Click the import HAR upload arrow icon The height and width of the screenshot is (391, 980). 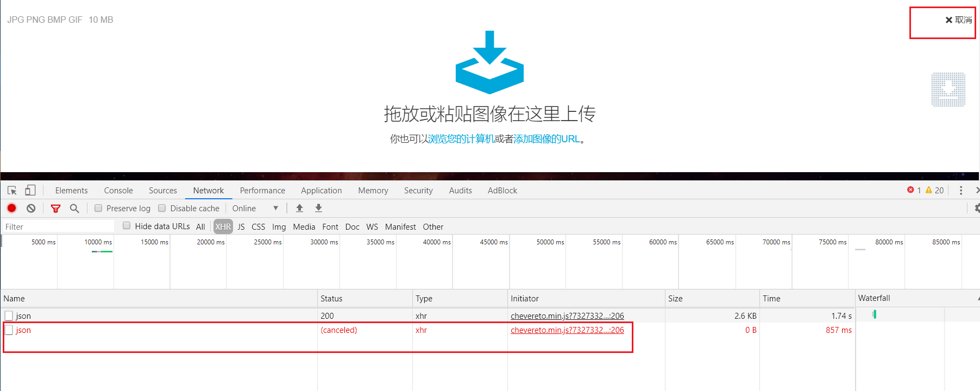(299, 209)
